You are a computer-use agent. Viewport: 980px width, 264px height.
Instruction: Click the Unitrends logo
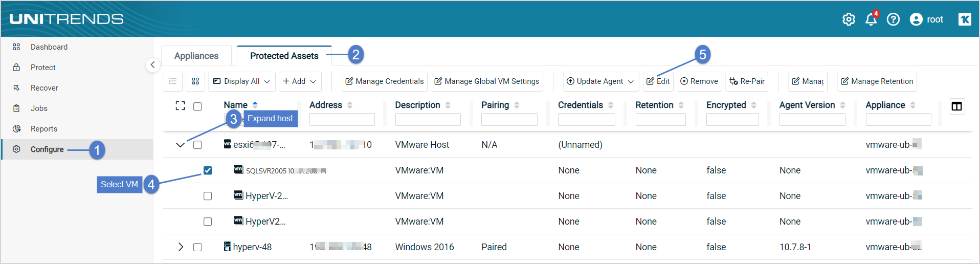(x=66, y=19)
